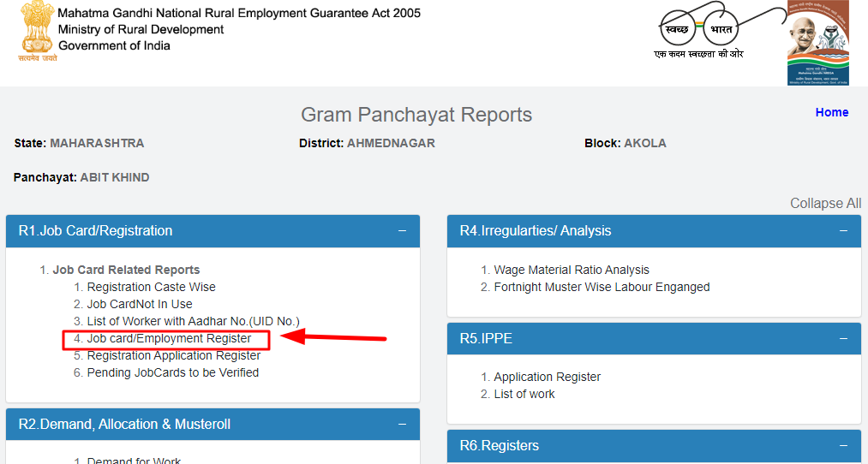Click the Block value AKOLA

pos(645,143)
